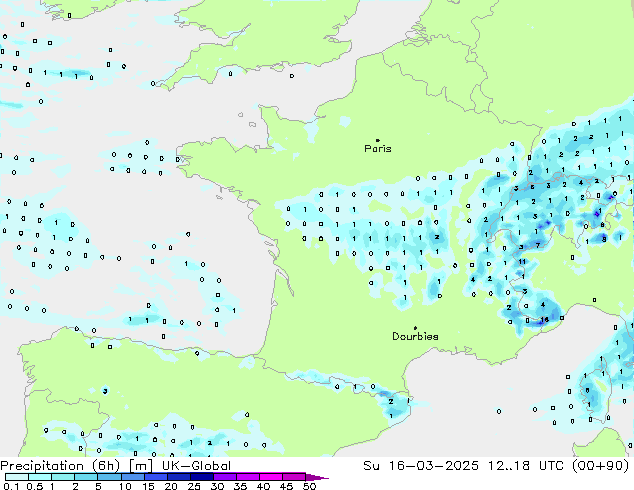Image resolution: width=634 pixels, height=490 pixels.
Task: Pick the 25–30 navy legend swatch
Action: click(201, 477)
